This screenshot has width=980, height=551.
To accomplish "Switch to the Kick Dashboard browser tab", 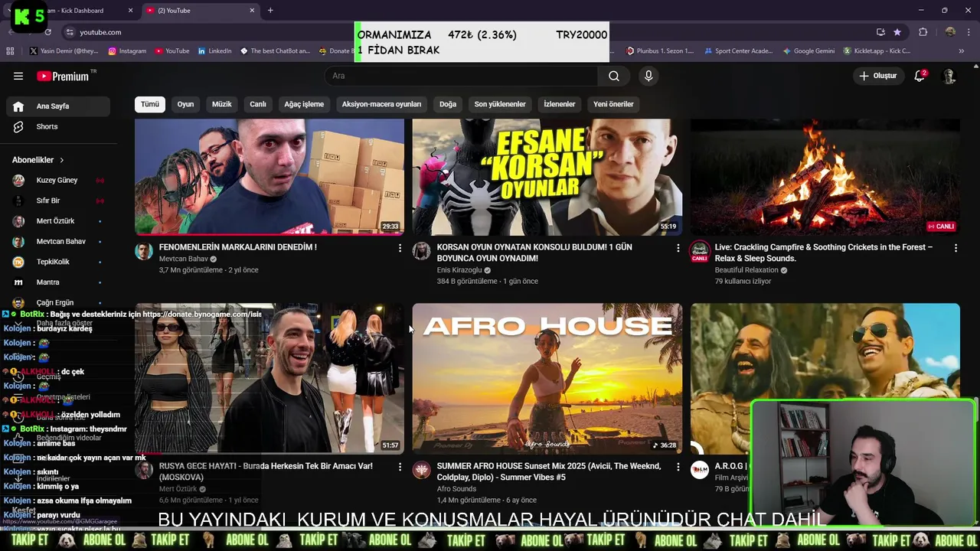I will coord(74,11).
